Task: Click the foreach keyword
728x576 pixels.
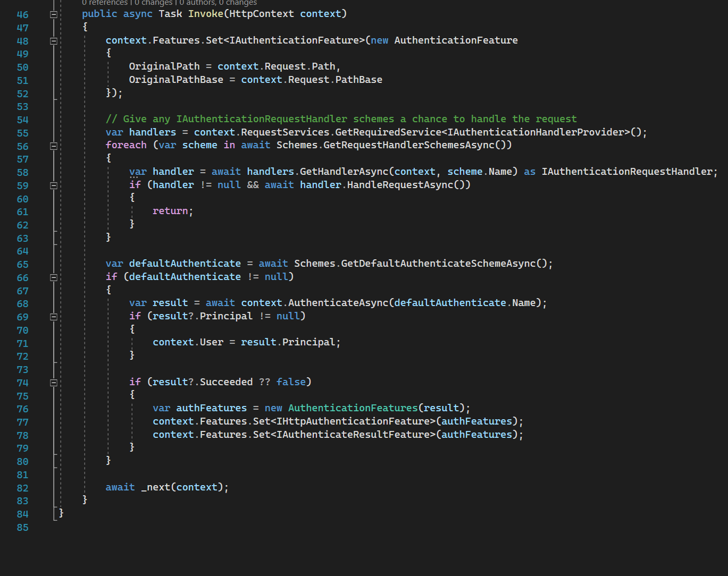Action: pyautogui.click(x=126, y=145)
